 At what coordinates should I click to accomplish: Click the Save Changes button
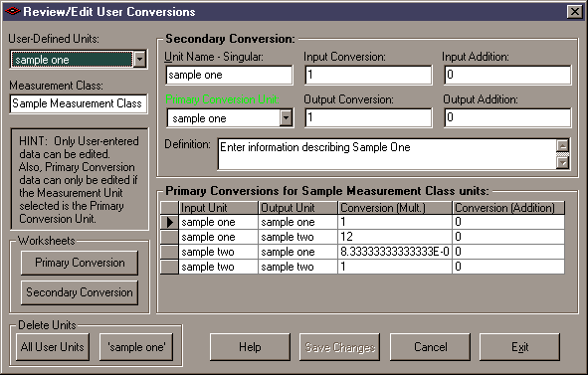[339, 347]
